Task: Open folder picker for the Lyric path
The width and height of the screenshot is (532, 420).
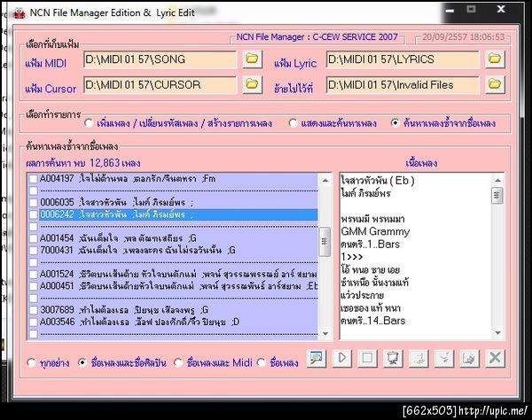Action: 495,59
